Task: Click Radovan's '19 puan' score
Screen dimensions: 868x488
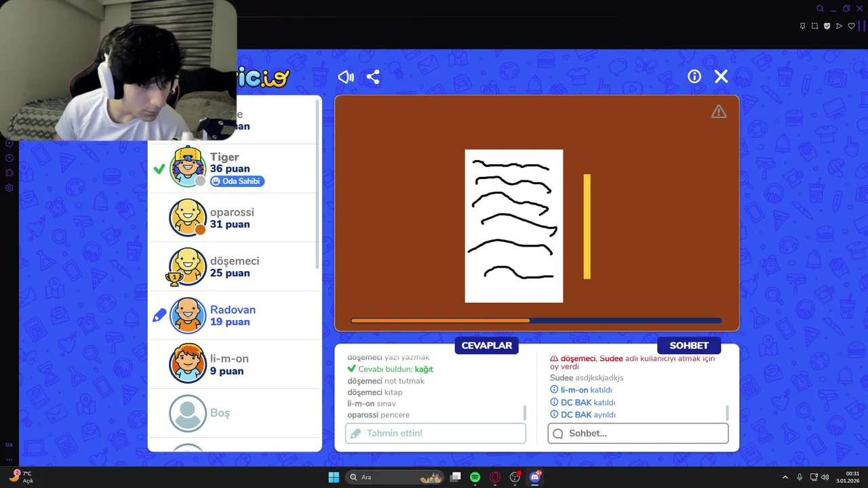Action: click(x=230, y=322)
